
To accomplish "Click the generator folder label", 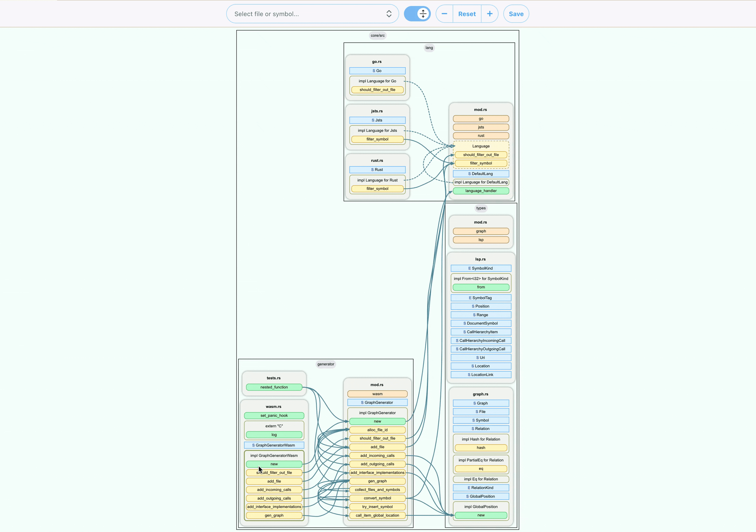I will click(x=326, y=364).
